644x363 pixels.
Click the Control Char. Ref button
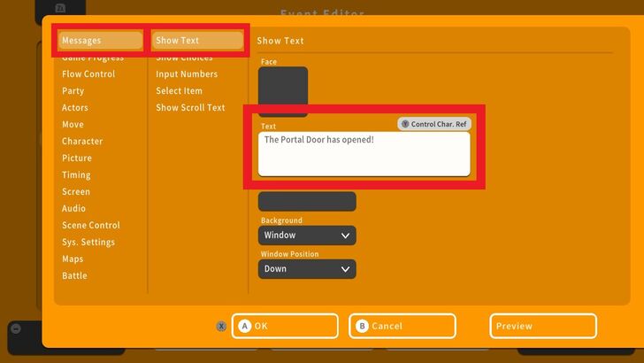tap(433, 125)
